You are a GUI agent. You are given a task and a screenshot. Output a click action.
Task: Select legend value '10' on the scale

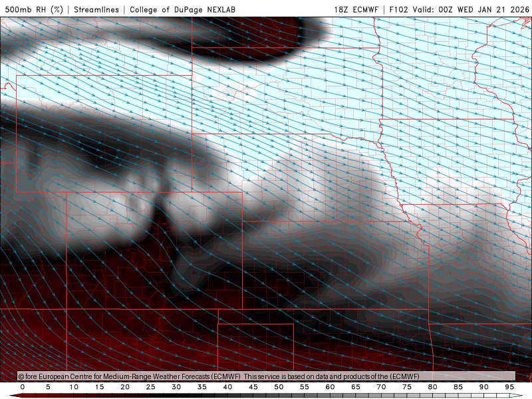tap(74, 387)
